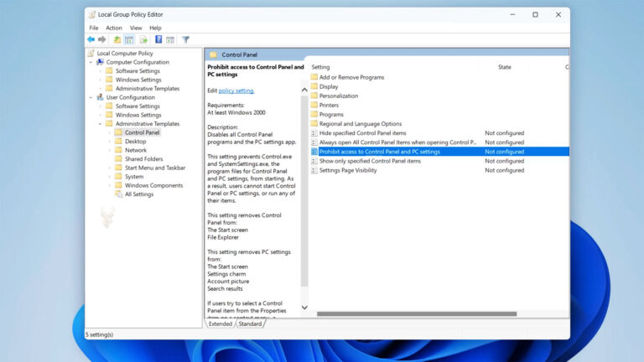The height and width of the screenshot is (362, 644).
Task: Click Local Computer Policy root icon
Action: click(x=91, y=54)
